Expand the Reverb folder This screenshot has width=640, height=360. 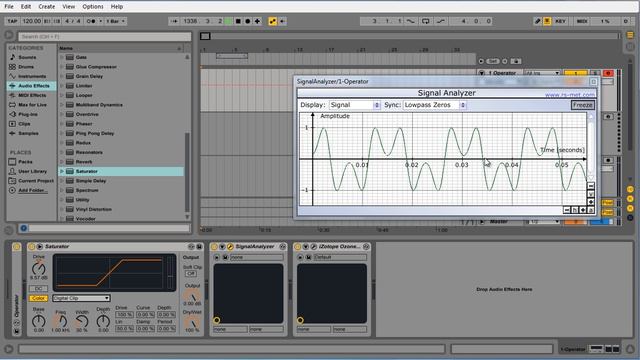62,162
